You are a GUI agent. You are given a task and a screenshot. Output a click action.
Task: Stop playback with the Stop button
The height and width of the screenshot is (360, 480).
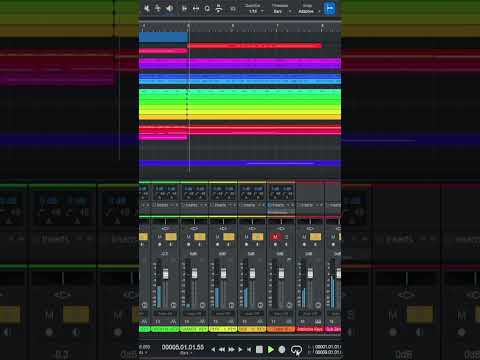[259, 349]
